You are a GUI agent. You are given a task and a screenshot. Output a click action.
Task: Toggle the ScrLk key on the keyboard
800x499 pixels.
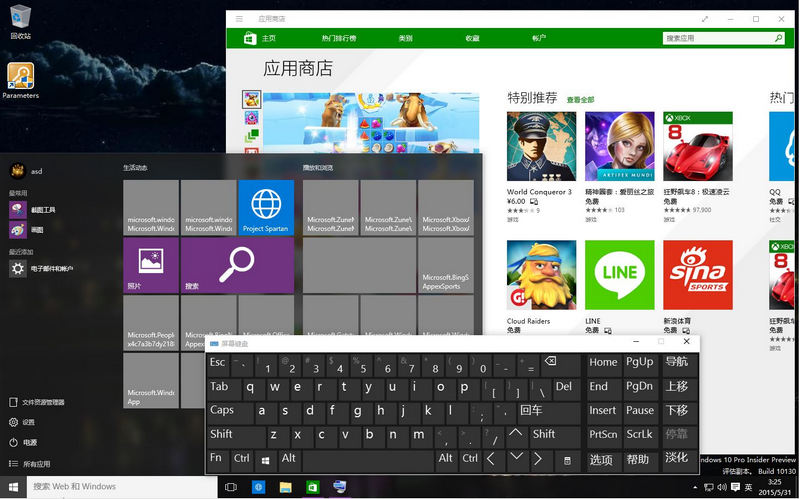click(x=640, y=436)
